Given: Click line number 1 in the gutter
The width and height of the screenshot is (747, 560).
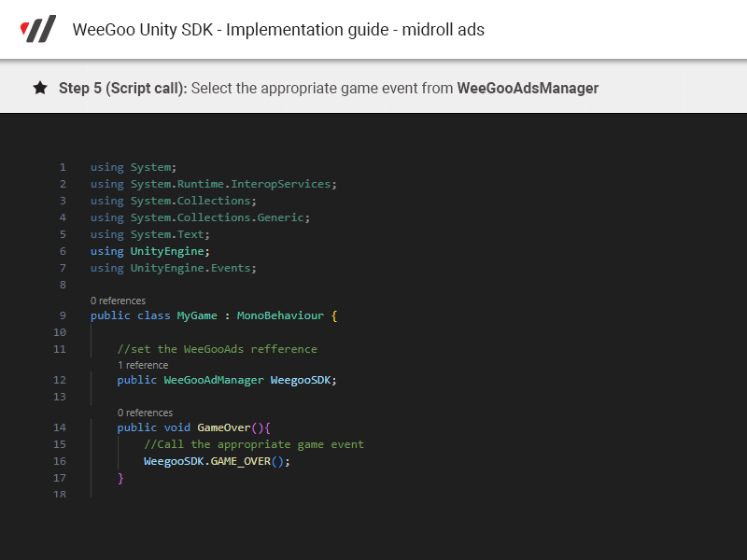Looking at the screenshot, I should (63, 167).
